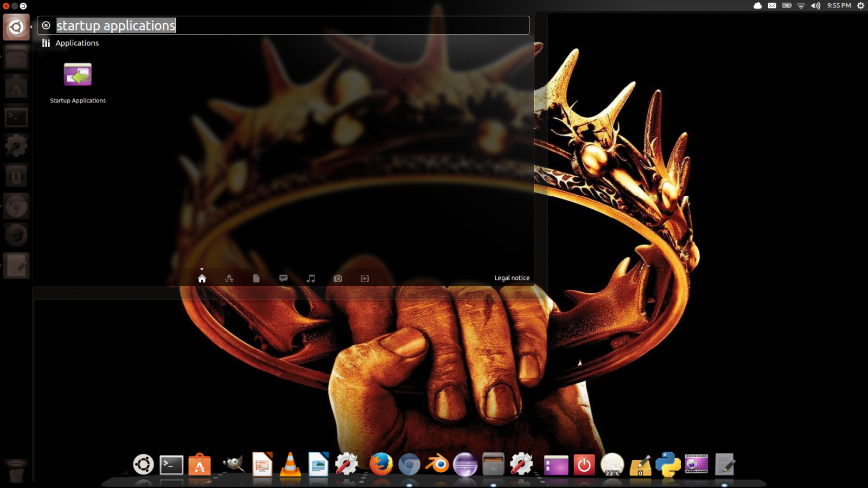Open Python from the dock
Viewport: 868px width, 488px height.
click(x=668, y=465)
